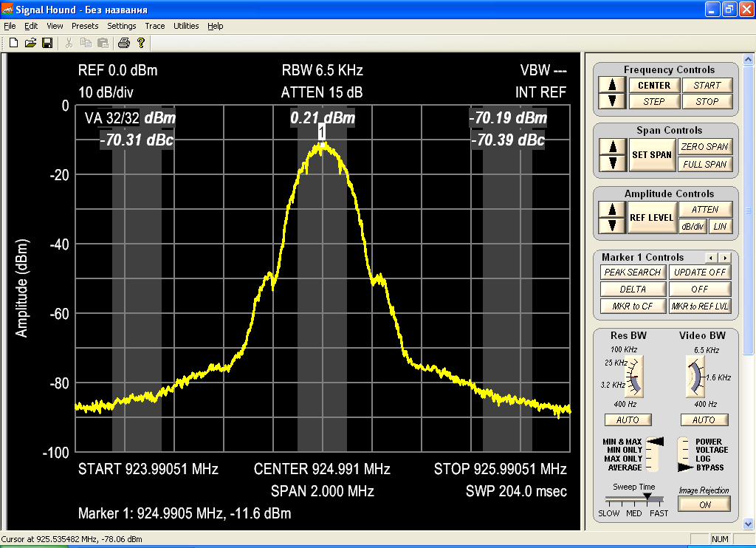Image resolution: width=756 pixels, height=548 pixels.
Task: Click the REF LEVEL button
Action: pyautogui.click(x=652, y=218)
